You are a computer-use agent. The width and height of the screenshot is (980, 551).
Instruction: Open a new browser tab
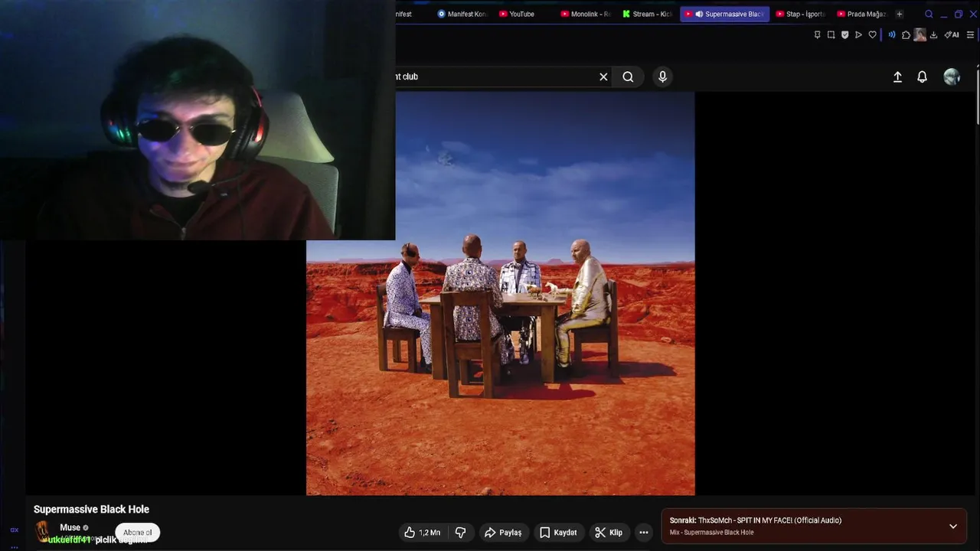(900, 14)
